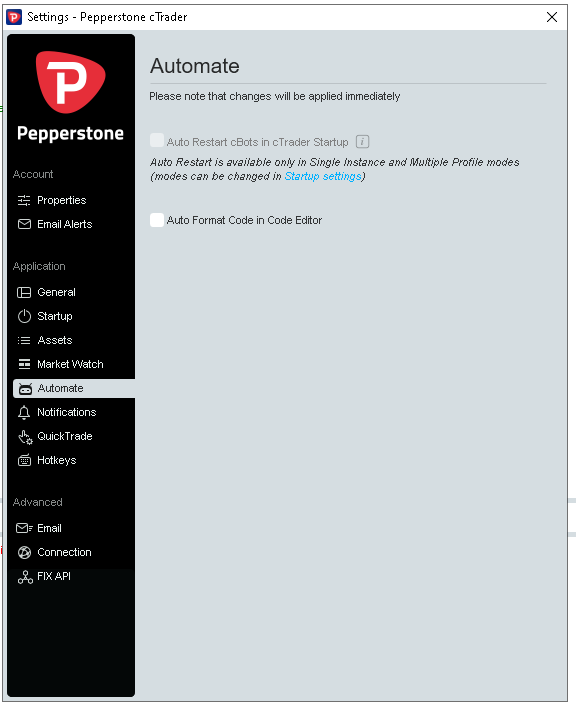Viewport: 576px width, 703px height.
Task: Select the Automate sidebar item
Action: (x=74, y=388)
